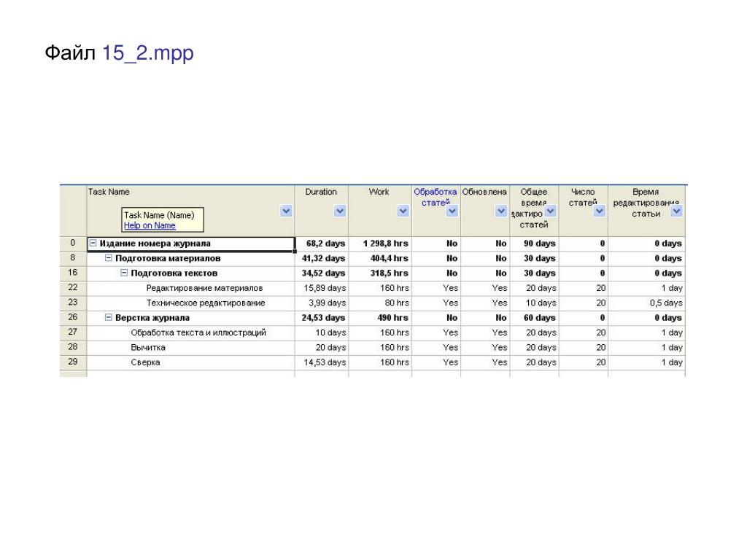Image resolution: width=747 pixels, height=560 pixels.
Task: Open the Время редактирования статьи filter dropdown
Action: (676, 211)
